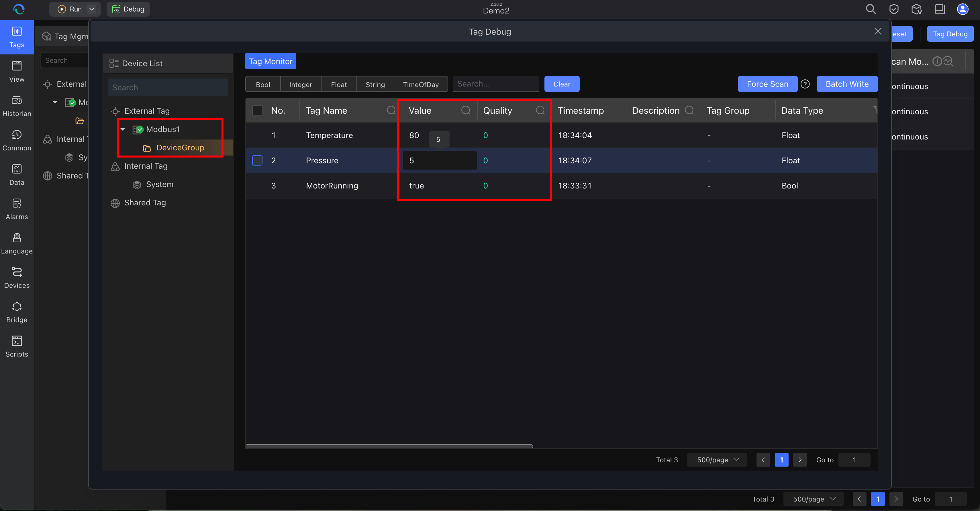Open the Historian sidebar section
The height and width of the screenshot is (511, 980).
point(17,106)
